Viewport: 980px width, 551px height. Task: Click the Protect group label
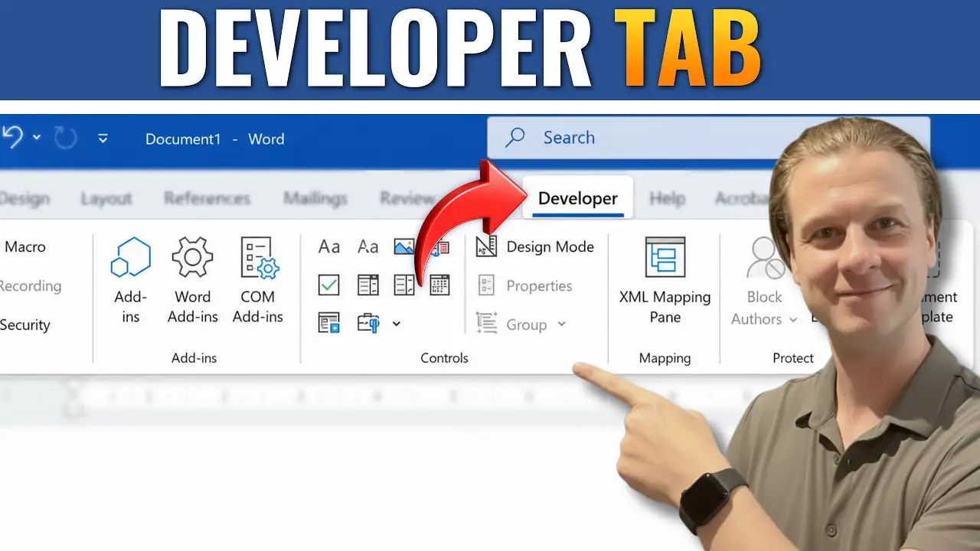pos(793,358)
